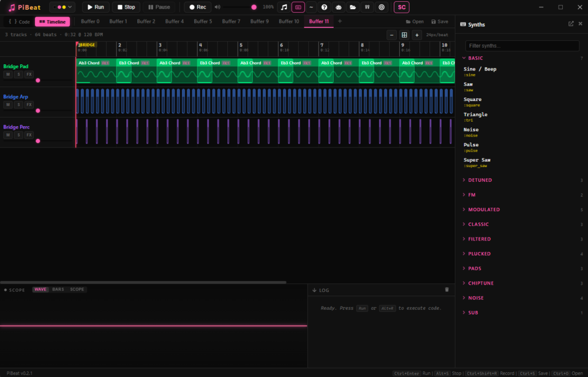588x377 pixels.
Task: Expand the PADS synth category
Action: tap(474, 269)
